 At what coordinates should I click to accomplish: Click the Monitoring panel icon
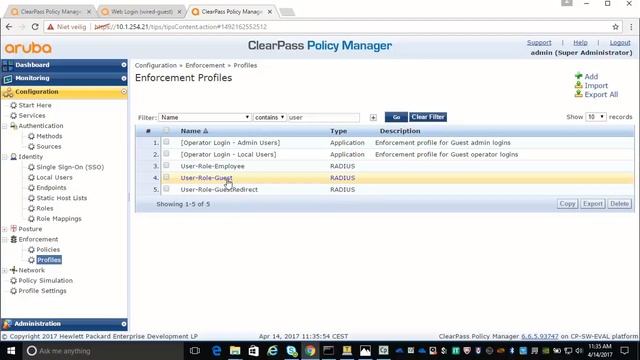(x=8, y=78)
